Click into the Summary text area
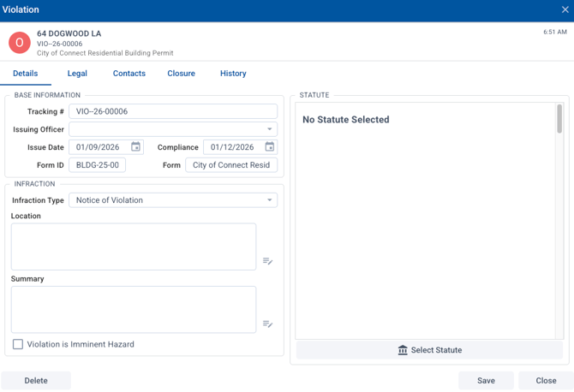This screenshot has width=574, height=392. pyautogui.click(x=134, y=309)
